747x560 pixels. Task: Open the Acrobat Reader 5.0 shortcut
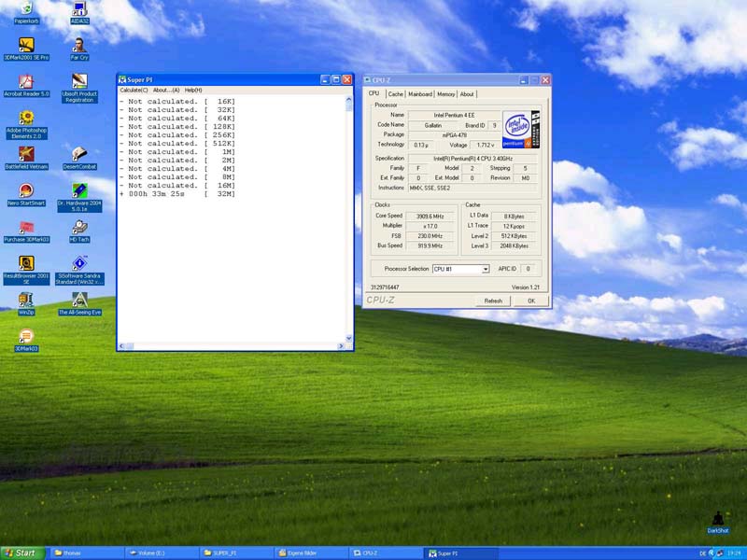(26, 85)
